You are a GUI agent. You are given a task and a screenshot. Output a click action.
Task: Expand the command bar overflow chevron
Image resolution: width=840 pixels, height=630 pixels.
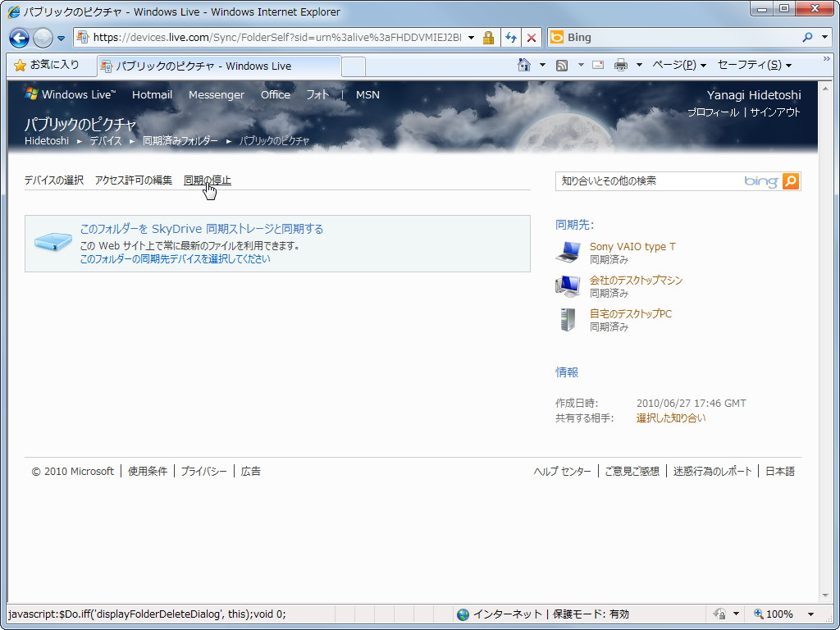click(x=827, y=59)
